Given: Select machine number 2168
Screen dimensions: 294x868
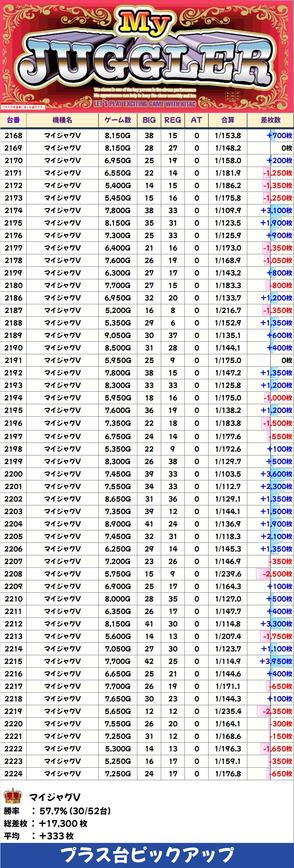Looking at the screenshot, I should click(13, 135).
